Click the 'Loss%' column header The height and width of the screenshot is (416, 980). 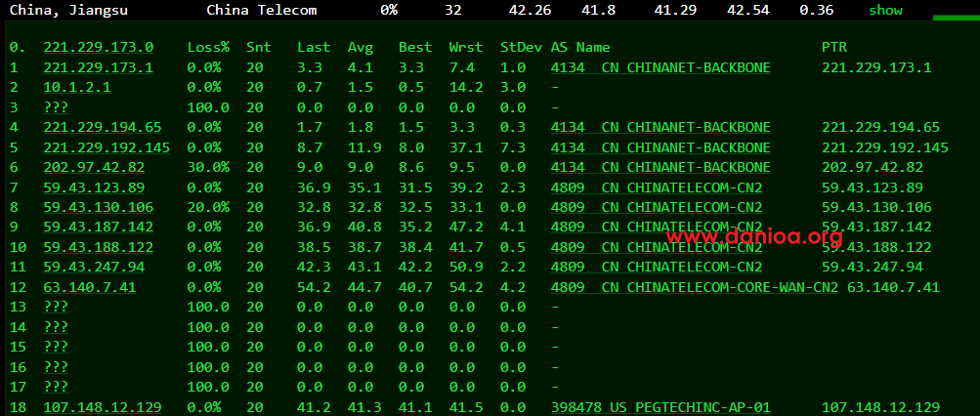[208, 48]
